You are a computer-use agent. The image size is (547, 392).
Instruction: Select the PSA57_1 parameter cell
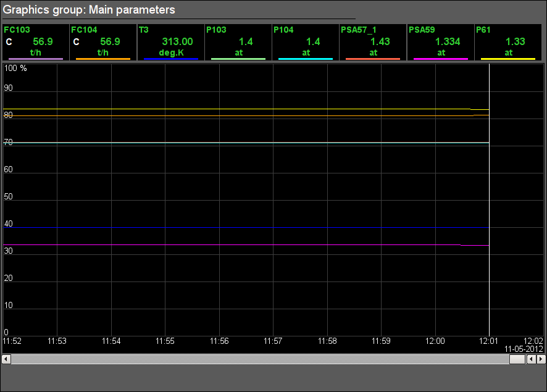point(372,42)
